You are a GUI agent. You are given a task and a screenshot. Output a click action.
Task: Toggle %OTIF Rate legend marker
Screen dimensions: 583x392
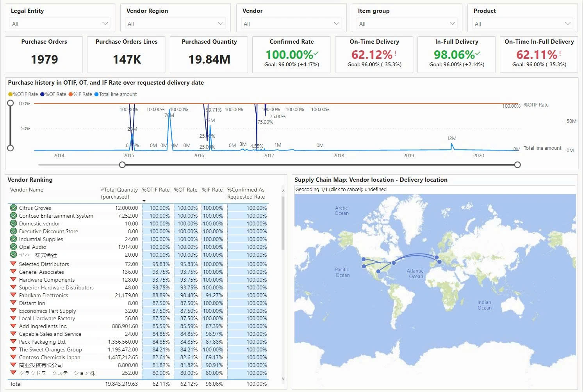point(11,94)
